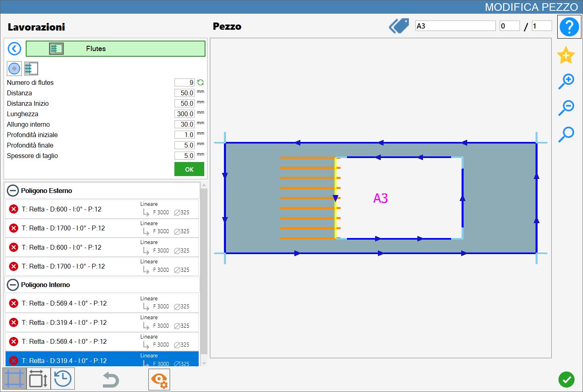
Task: Toggle the eye visibility settings icon
Action: click(159, 379)
